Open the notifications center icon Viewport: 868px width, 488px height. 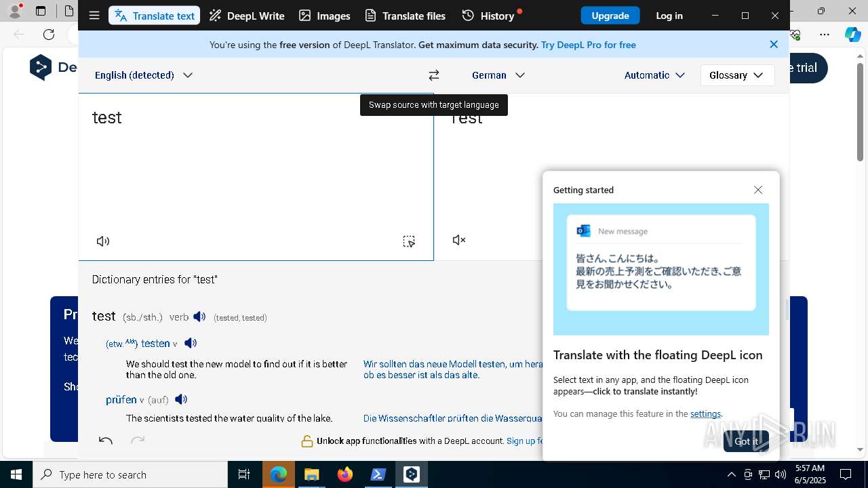click(846, 474)
